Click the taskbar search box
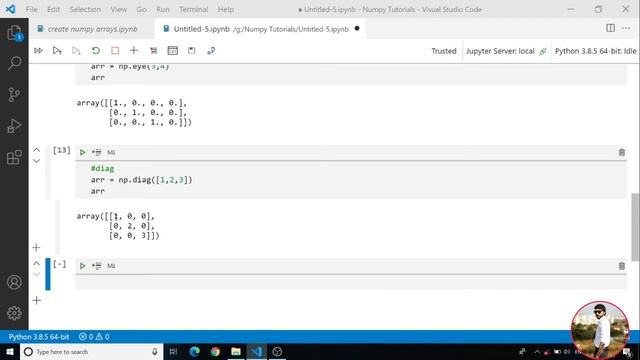 click(x=91, y=351)
